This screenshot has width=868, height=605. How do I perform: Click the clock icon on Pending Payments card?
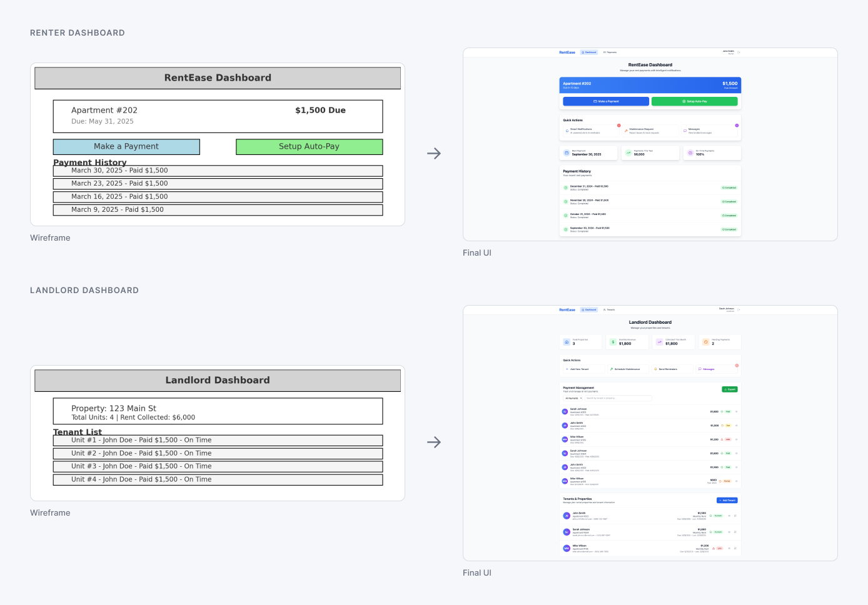tap(705, 342)
